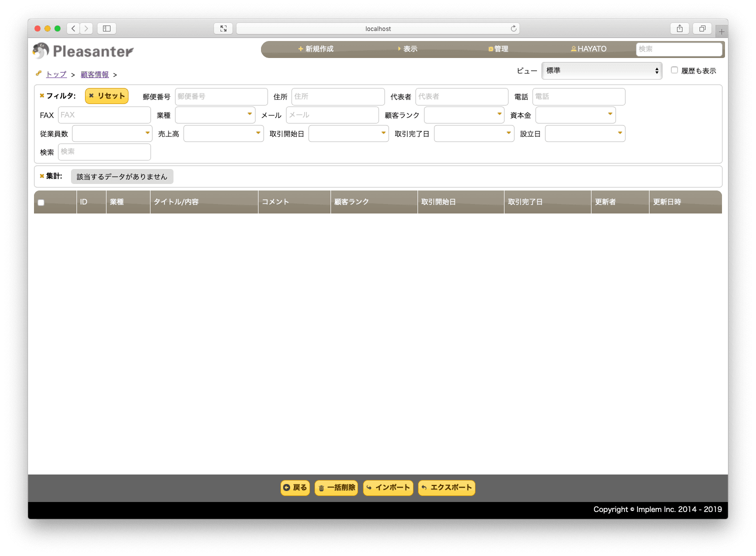Follow the 顧客情報 breadcrumb link
The image size is (756, 556).
pyautogui.click(x=94, y=74)
